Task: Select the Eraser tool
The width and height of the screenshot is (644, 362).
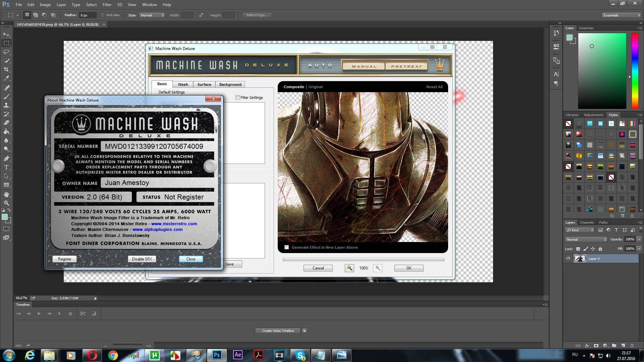Action: [x=6, y=123]
